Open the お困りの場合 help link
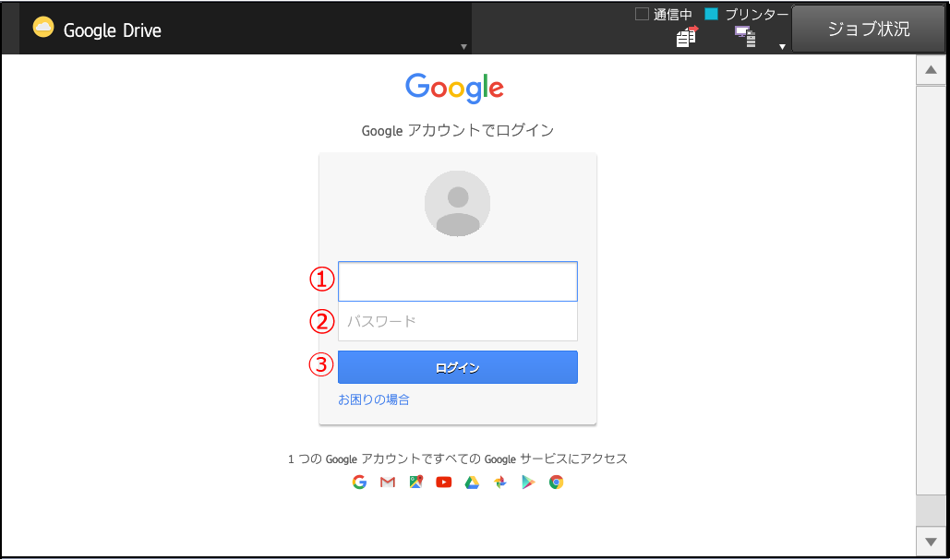950x560 pixels. [x=374, y=399]
